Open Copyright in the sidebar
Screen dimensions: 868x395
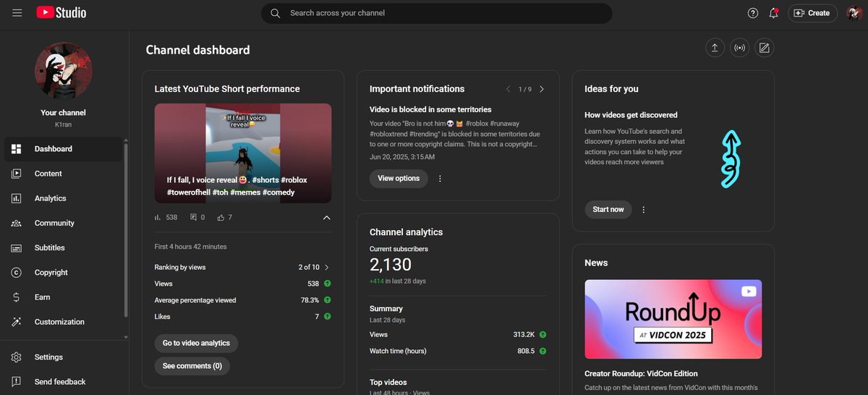[63, 273]
